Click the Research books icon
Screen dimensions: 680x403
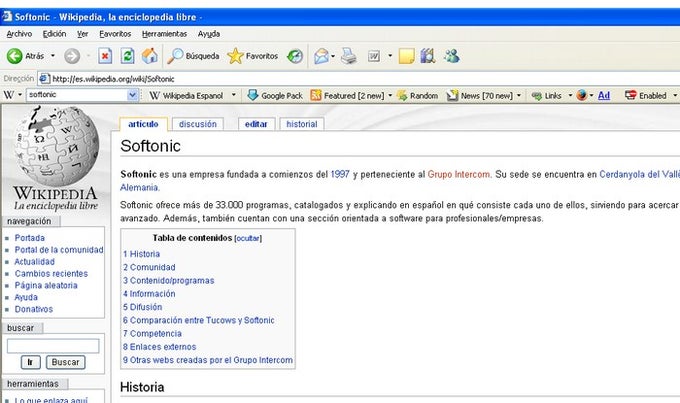pyautogui.click(x=428, y=56)
